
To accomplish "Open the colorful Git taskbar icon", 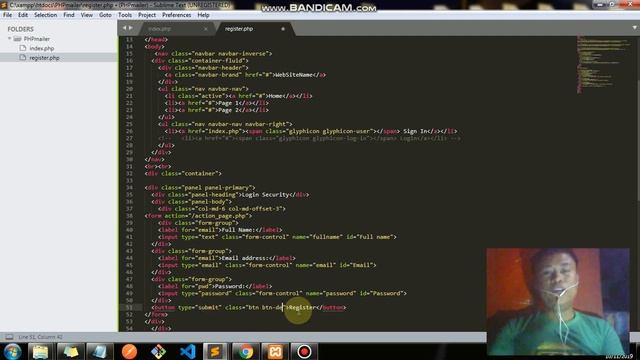I will click(x=158, y=352).
